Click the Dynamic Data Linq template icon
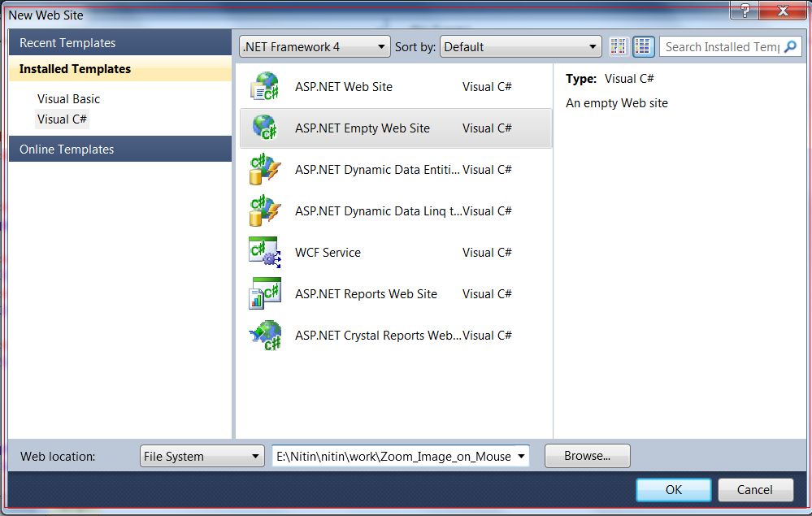The image size is (812, 516). click(265, 210)
